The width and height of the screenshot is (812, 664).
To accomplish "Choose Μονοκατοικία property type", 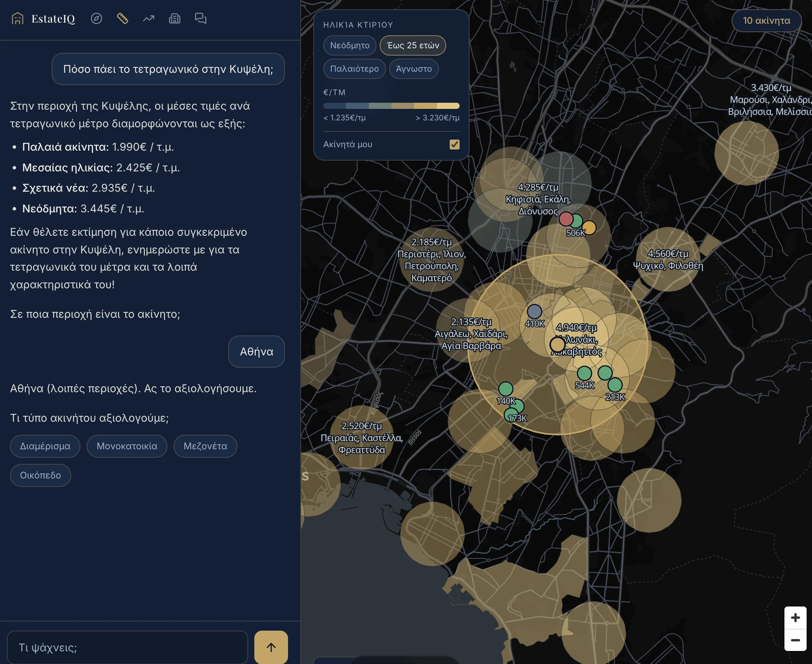I will 127,446.
